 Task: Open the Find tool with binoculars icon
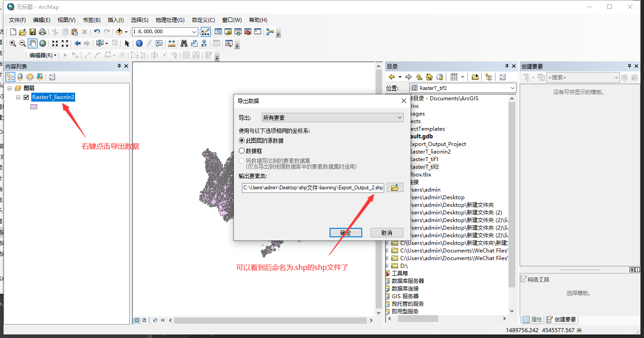(184, 43)
